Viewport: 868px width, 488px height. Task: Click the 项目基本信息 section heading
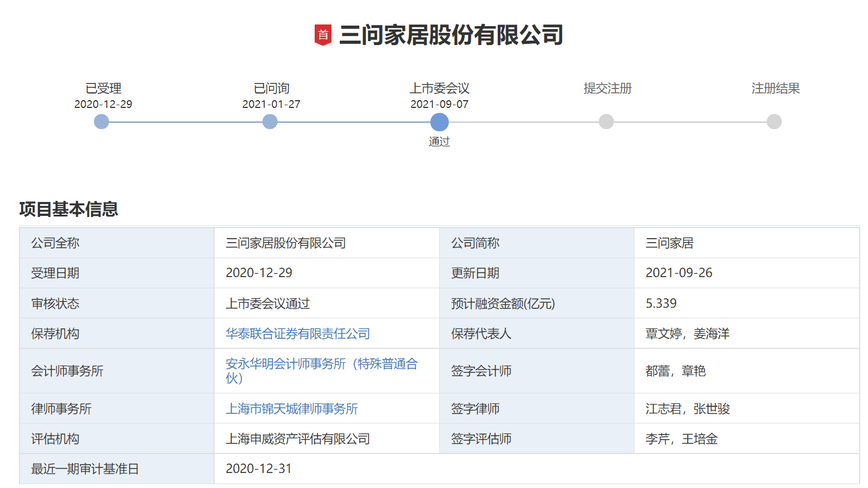tap(69, 209)
